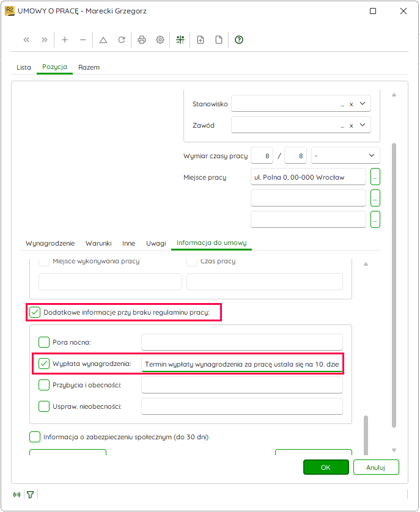Expand the Zawód dropdown arrow
This screenshot has height=512, width=420.
point(363,125)
